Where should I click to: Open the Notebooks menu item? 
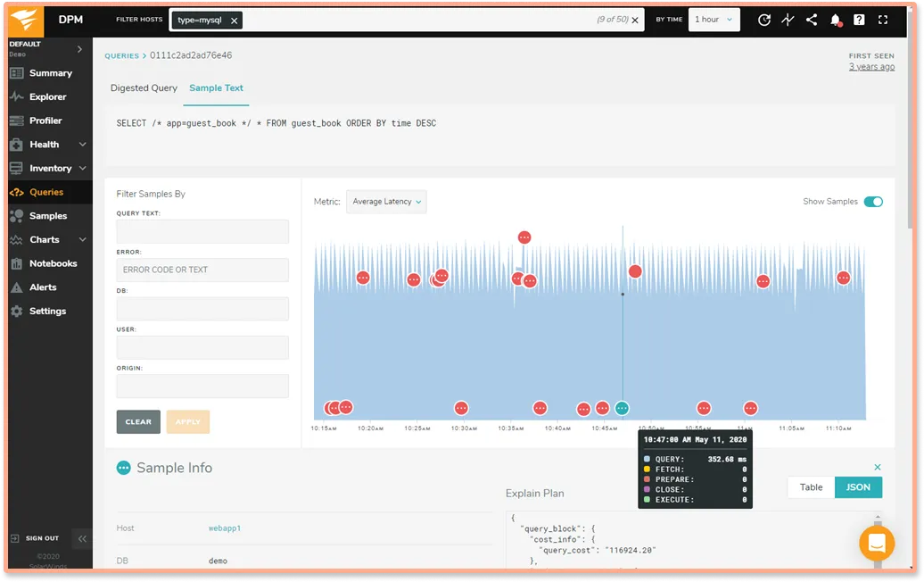click(x=53, y=263)
